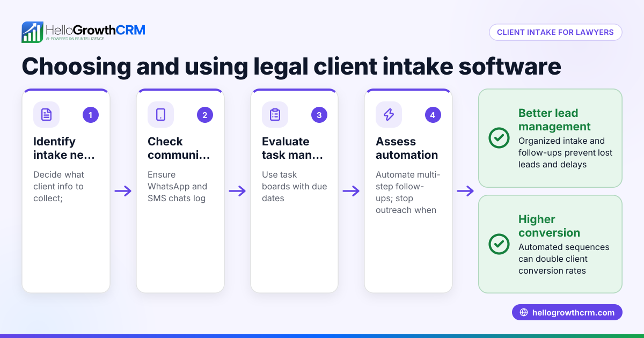
Task: Click the 'Decide what client info to collect;' text
Action: point(59,187)
